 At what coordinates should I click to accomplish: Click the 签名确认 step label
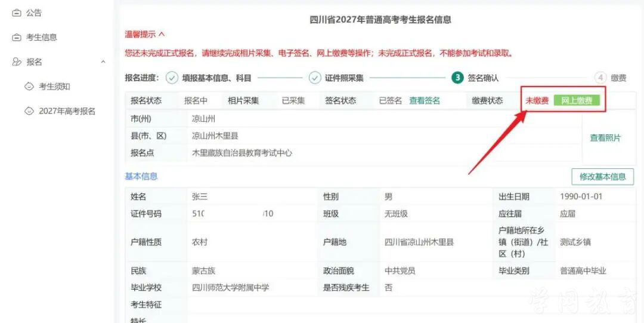483,78
